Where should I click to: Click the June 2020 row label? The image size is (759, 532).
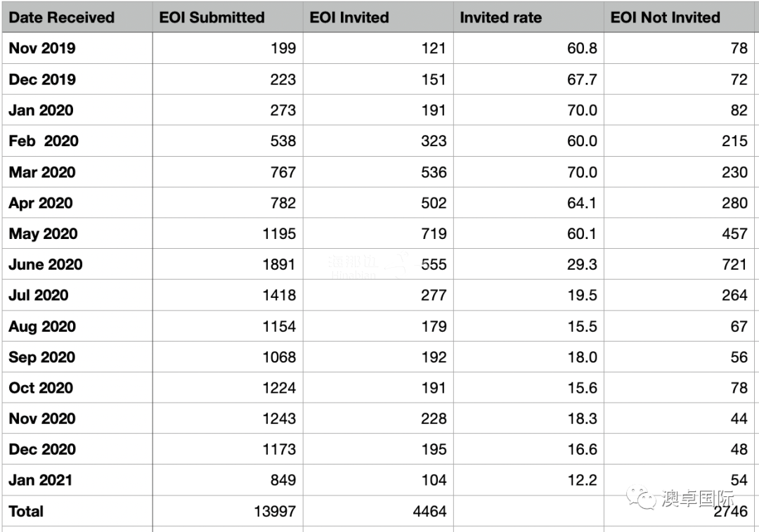(x=46, y=265)
